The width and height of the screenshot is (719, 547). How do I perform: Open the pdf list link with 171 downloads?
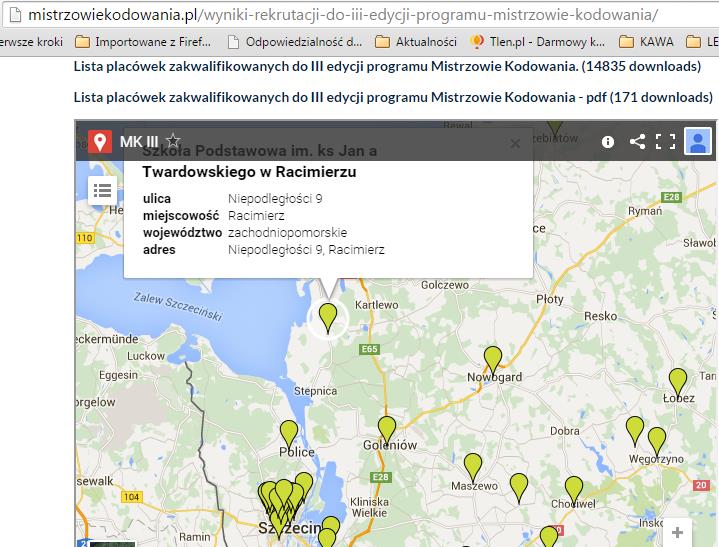(x=393, y=97)
